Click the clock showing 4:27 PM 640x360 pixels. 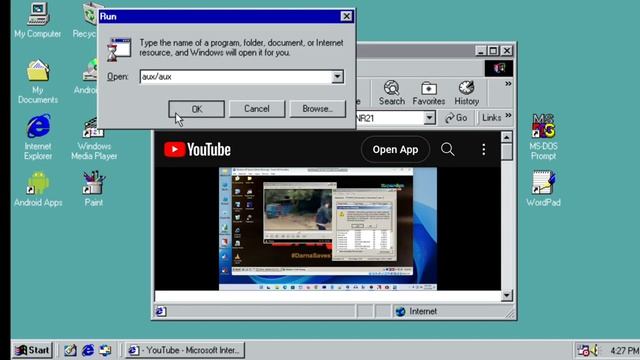pos(624,350)
